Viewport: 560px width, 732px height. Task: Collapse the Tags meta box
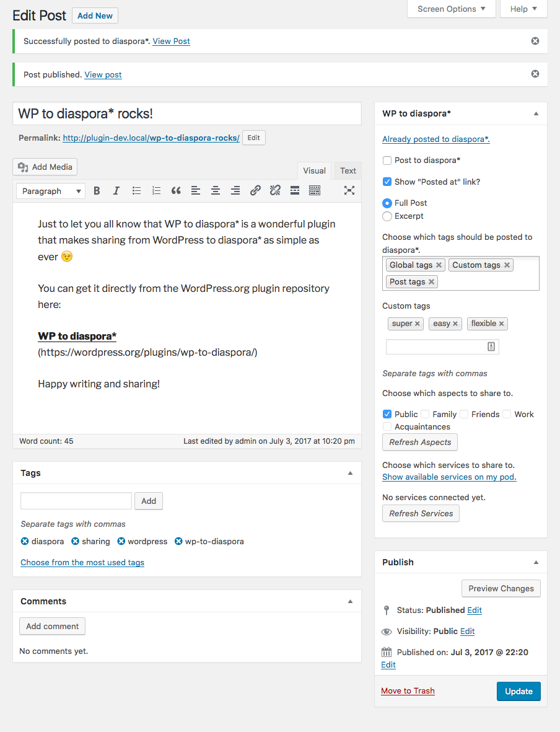[351, 473]
